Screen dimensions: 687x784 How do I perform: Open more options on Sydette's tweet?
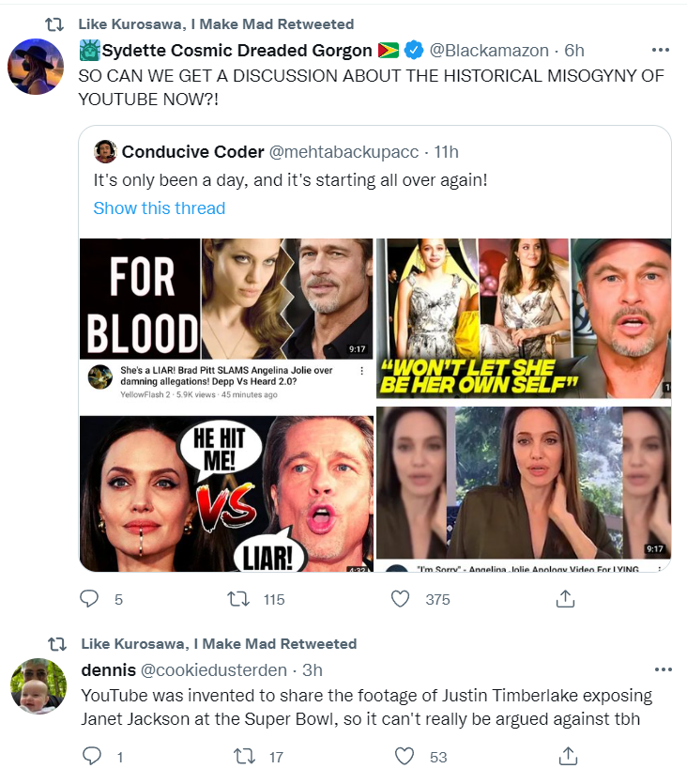coord(663,48)
